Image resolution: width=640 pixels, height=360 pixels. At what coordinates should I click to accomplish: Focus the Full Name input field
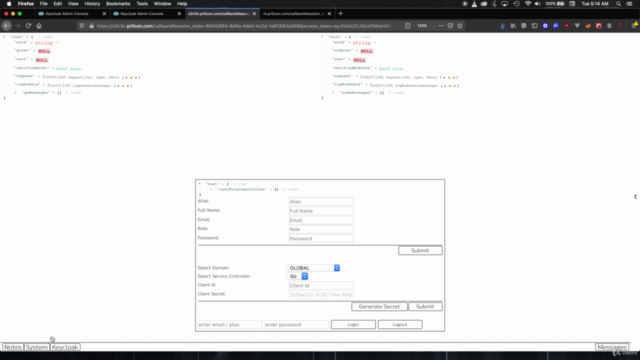pyautogui.click(x=321, y=211)
